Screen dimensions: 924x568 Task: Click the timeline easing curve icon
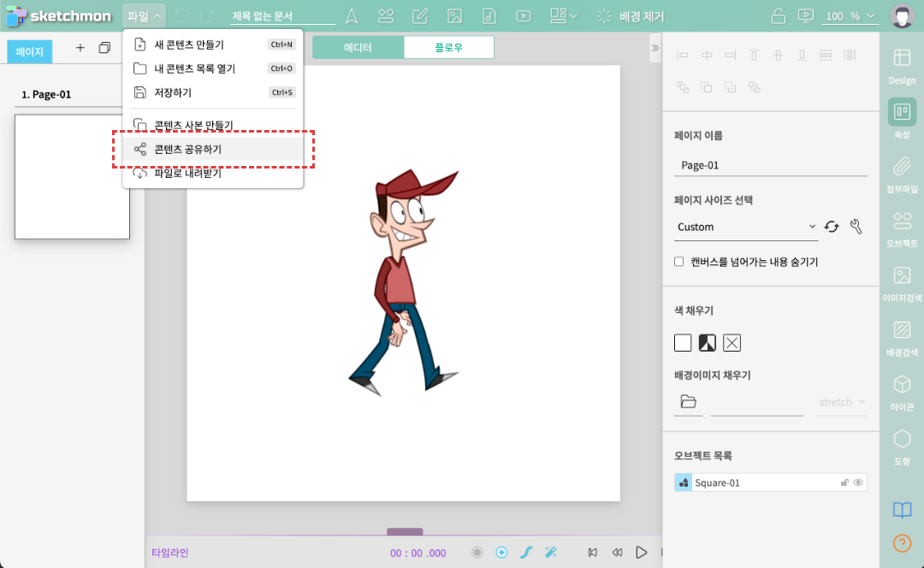click(x=526, y=552)
